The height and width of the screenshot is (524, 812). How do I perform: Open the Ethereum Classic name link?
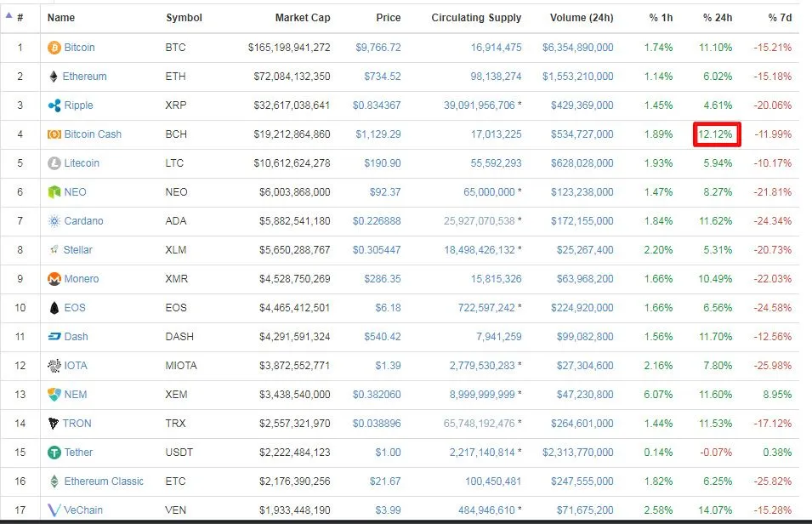(x=104, y=481)
